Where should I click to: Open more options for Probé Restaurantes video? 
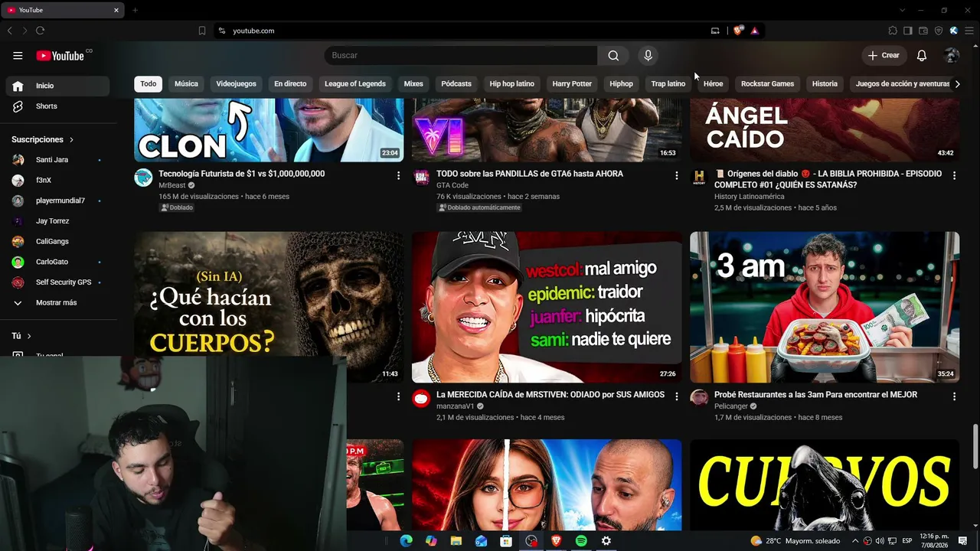(x=954, y=396)
